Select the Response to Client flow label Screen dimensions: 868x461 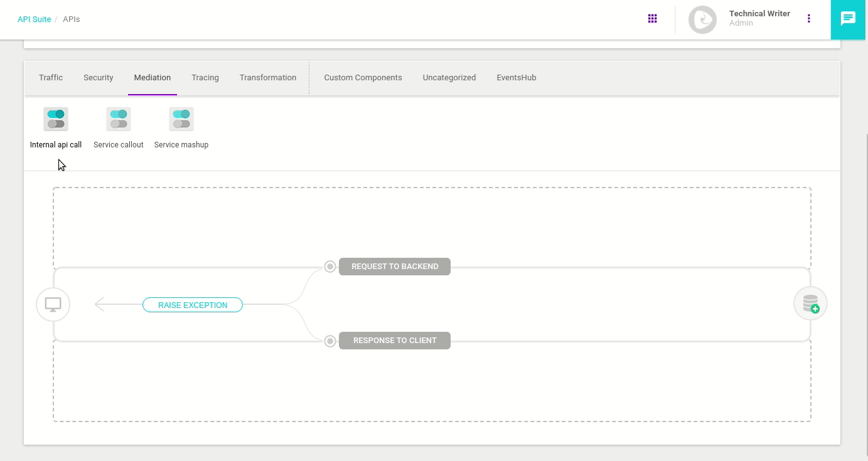pos(395,341)
